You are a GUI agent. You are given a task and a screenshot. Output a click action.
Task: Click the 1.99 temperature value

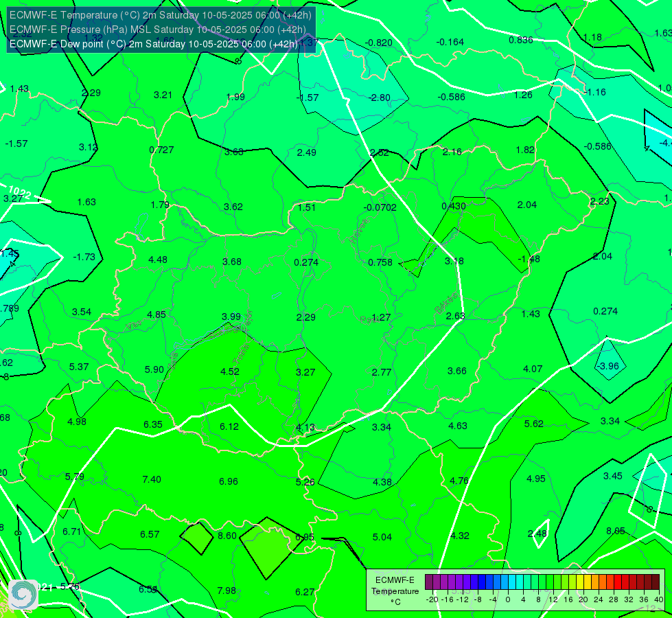235,97
